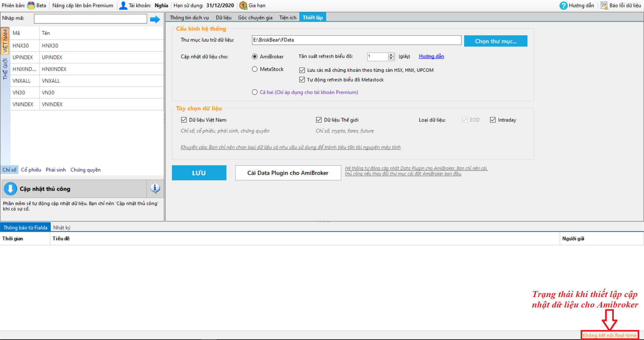The width and height of the screenshot is (644, 340).
Task: Switch to the Nhật ký tab
Action: [x=62, y=227]
